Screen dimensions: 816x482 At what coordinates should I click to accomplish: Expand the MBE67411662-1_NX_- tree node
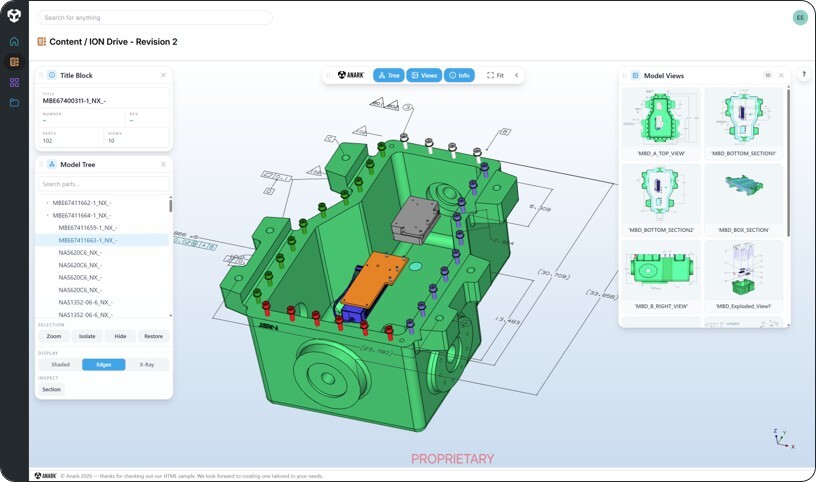(x=47, y=203)
